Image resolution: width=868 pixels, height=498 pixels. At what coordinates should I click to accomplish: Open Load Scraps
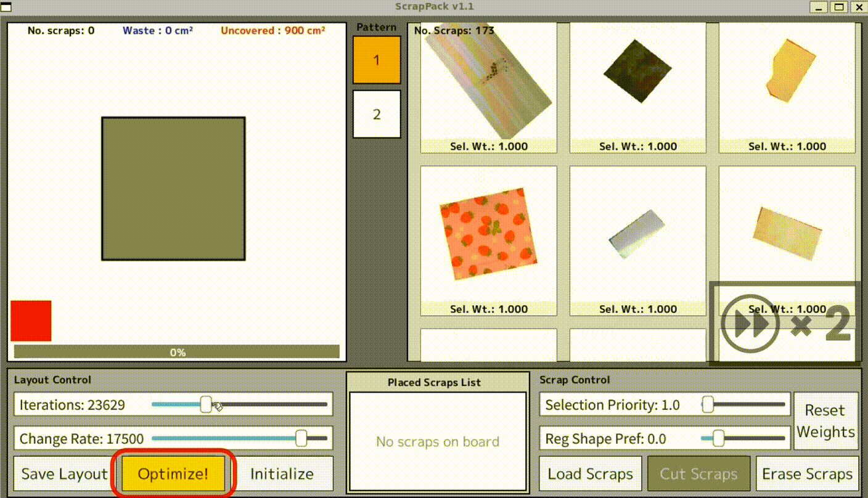tap(590, 474)
